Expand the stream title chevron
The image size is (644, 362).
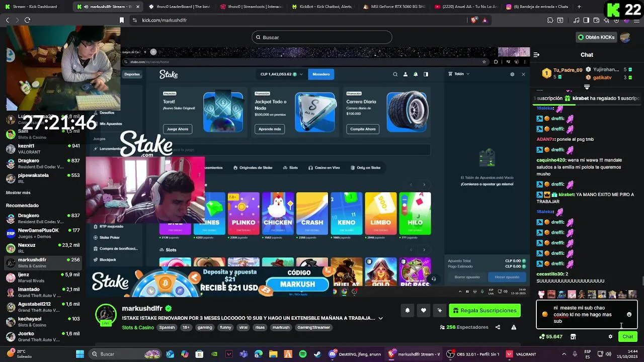[380, 318]
